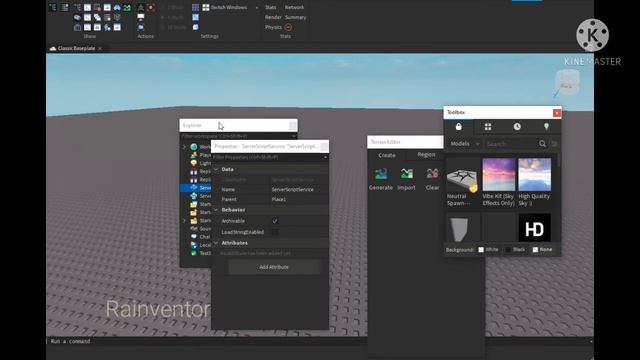
Task: Click the Workspace globe icon in Explorer
Action: click(x=194, y=147)
